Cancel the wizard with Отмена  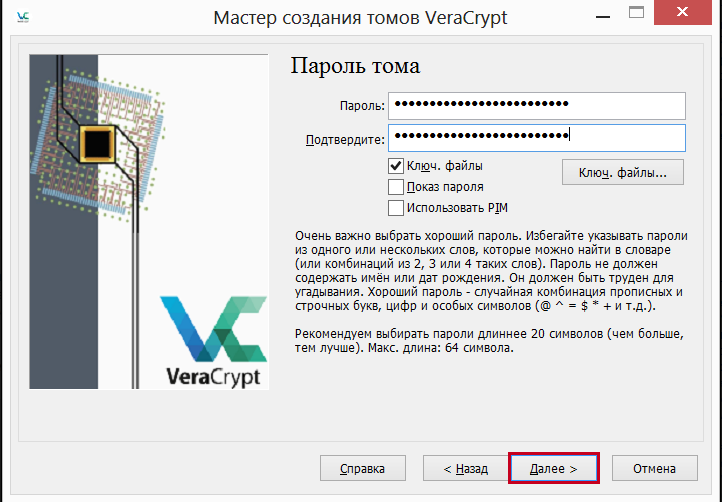tap(654, 468)
